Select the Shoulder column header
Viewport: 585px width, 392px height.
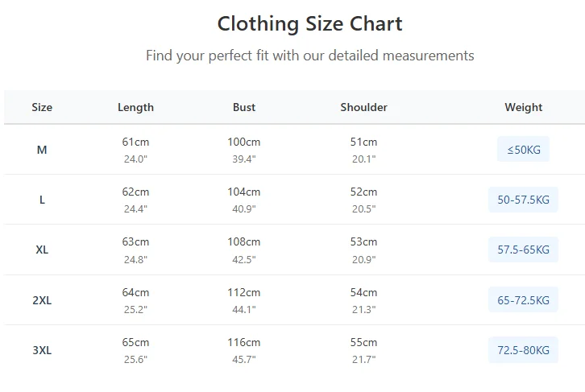pyautogui.click(x=363, y=107)
